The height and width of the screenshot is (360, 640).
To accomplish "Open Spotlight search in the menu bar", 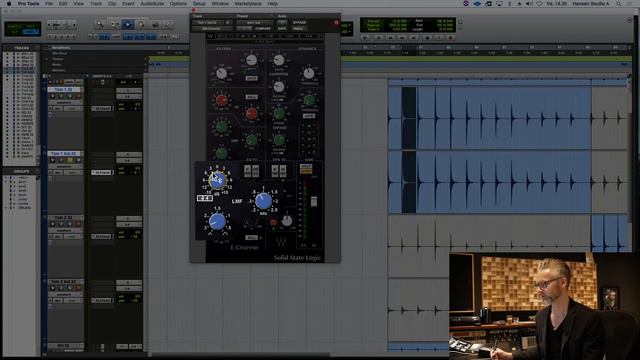I will point(619,4).
